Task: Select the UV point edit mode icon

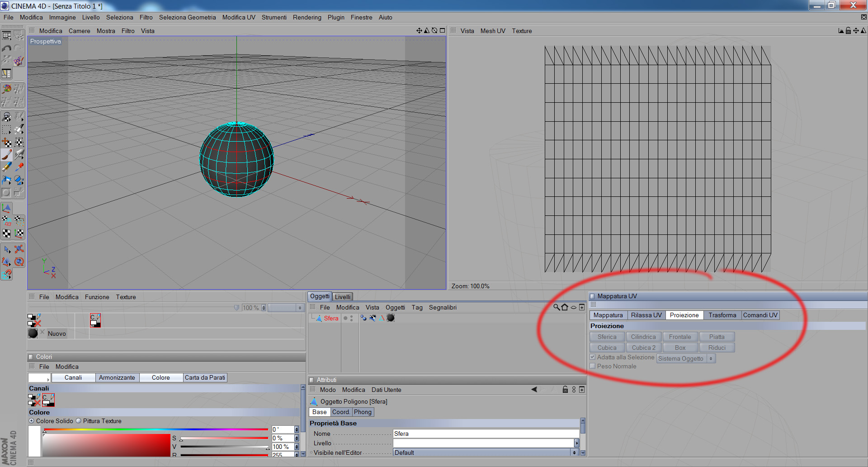Action: 19,221
